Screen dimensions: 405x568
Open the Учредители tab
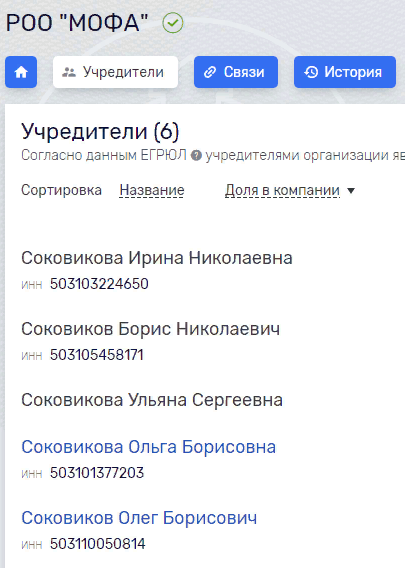click(x=116, y=72)
